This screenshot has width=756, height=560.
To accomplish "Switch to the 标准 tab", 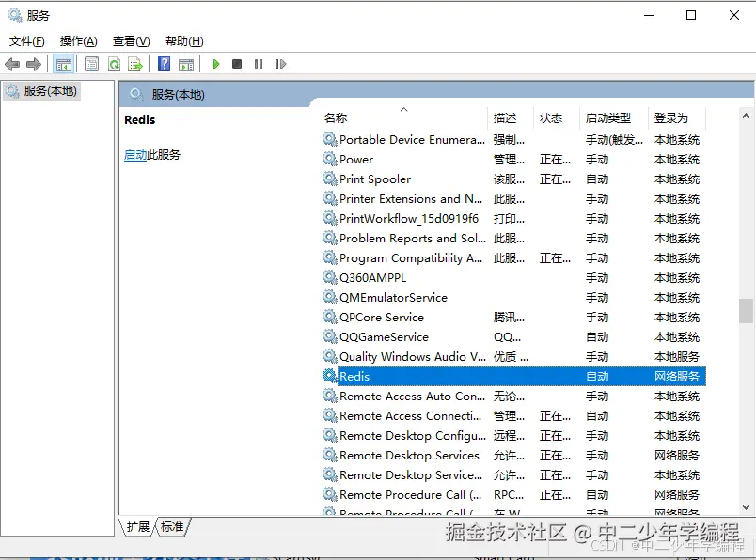I will point(172,527).
